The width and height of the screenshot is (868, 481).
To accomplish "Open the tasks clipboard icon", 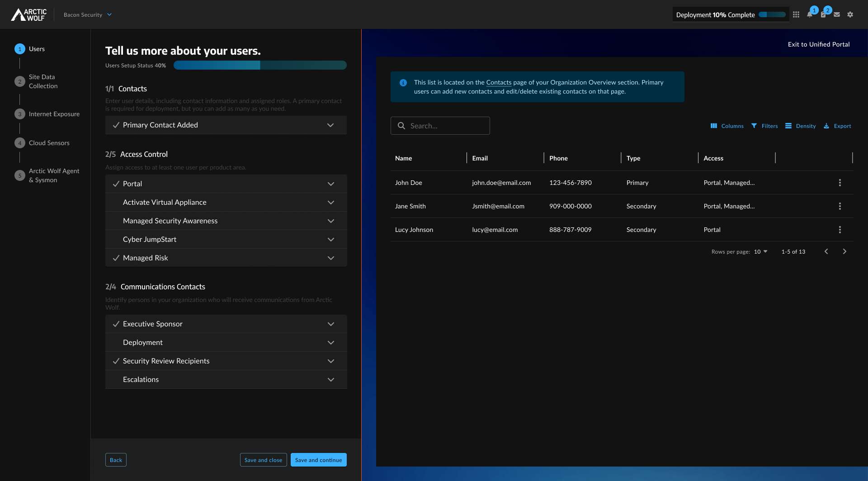I will coord(823,14).
